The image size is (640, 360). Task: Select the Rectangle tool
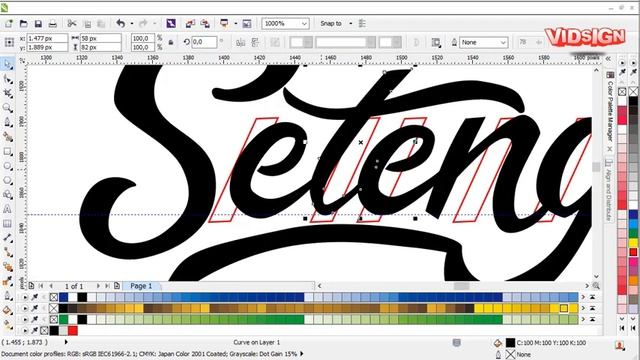(x=7, y=151)
